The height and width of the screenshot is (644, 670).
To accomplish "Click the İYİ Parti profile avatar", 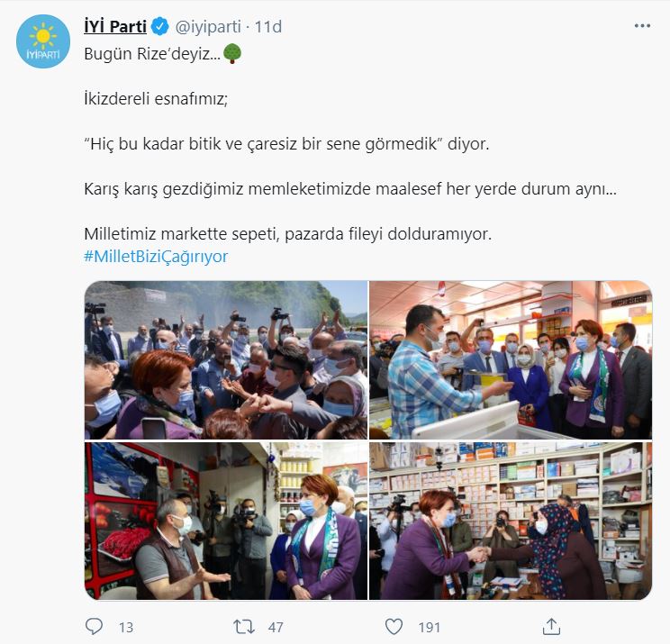I will [x=42, y=41].
